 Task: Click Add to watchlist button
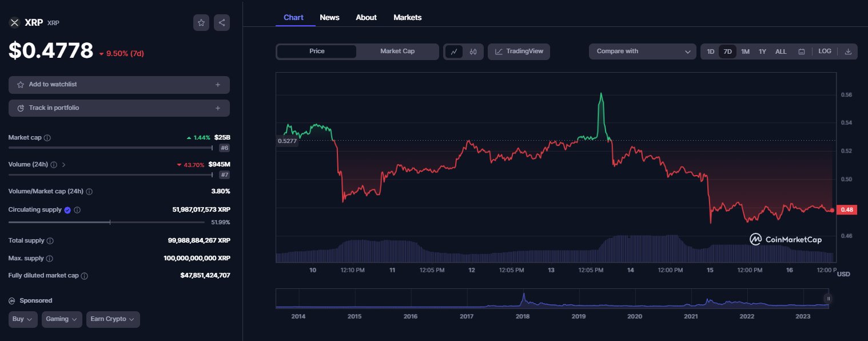click(x=119, y=85)
